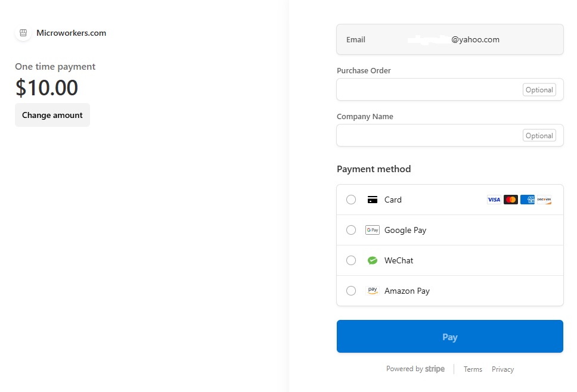Click the Google Pay logo icon
Image resolution: width=577 pixels, height=392 pixels.
coord(373,230)
